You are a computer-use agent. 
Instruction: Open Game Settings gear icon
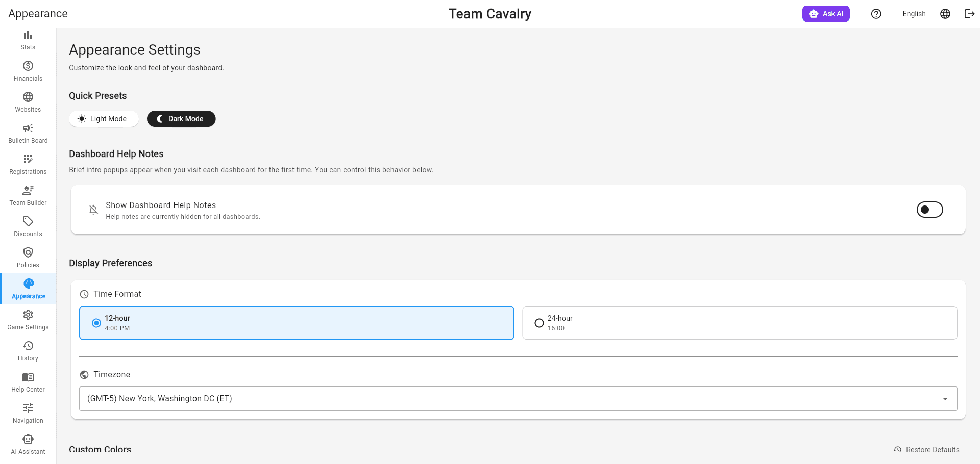coord(28,315)
